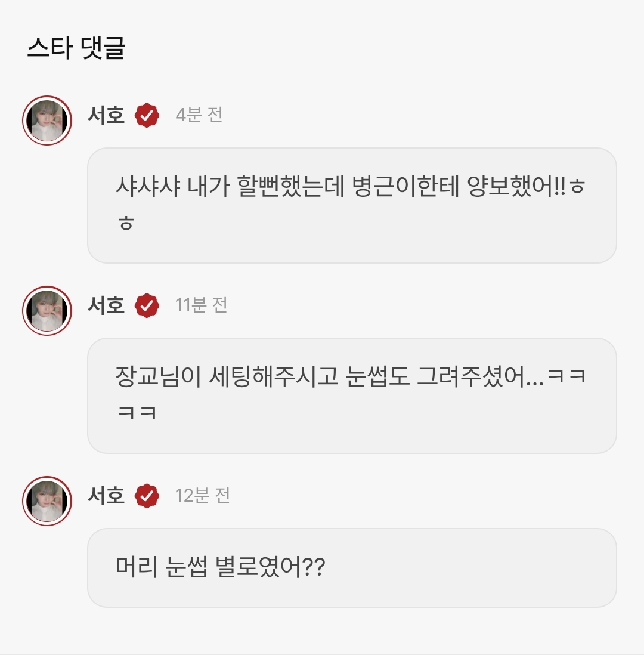Open 서호's profile photo on the 4분 전 comment

pos(47,121)
